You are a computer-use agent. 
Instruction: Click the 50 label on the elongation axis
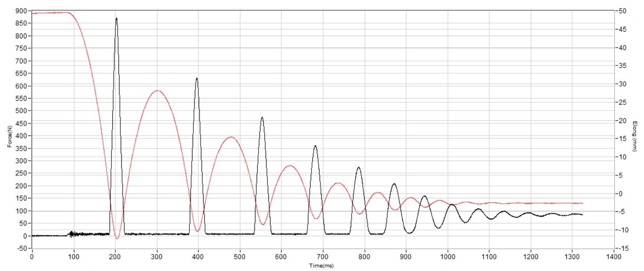(622, 11)
